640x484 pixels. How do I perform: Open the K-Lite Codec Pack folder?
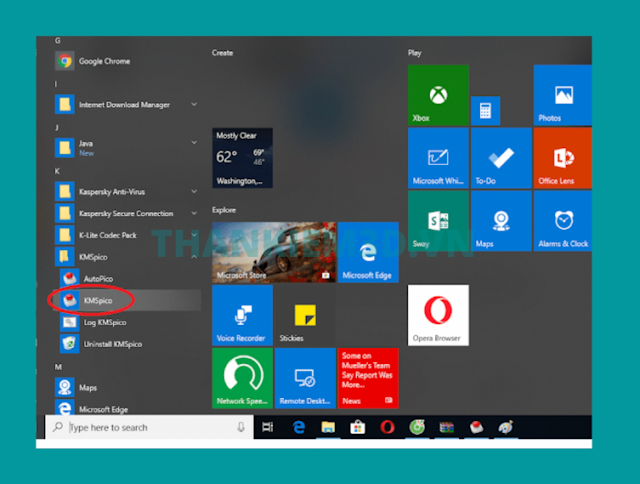click(x=127, y=235)
